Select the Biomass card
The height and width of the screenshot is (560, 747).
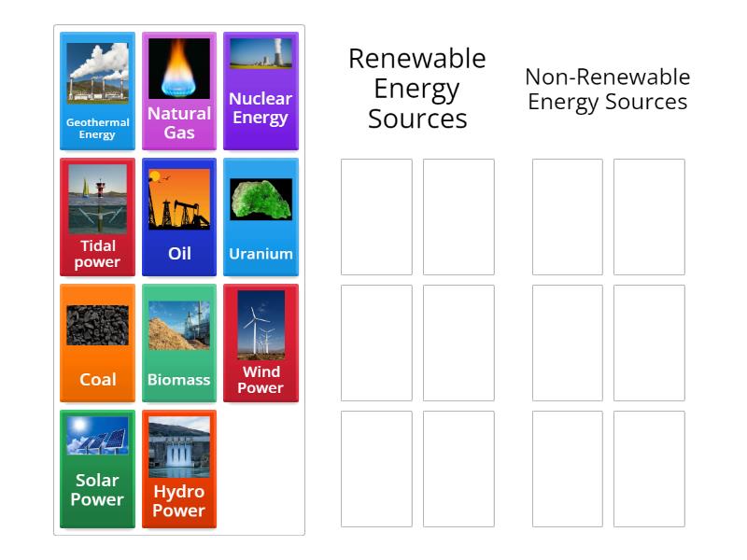pos(179,342)
